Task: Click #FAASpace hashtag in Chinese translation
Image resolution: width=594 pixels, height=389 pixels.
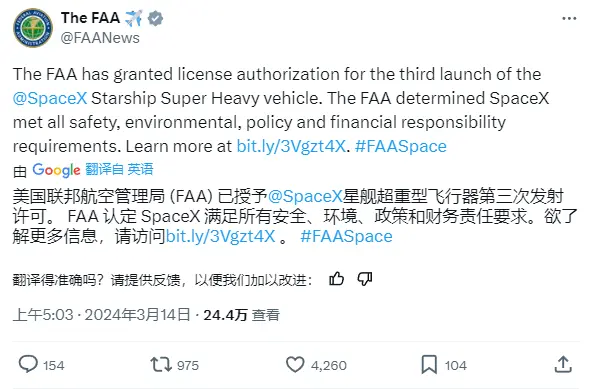Action: (346, 236)
